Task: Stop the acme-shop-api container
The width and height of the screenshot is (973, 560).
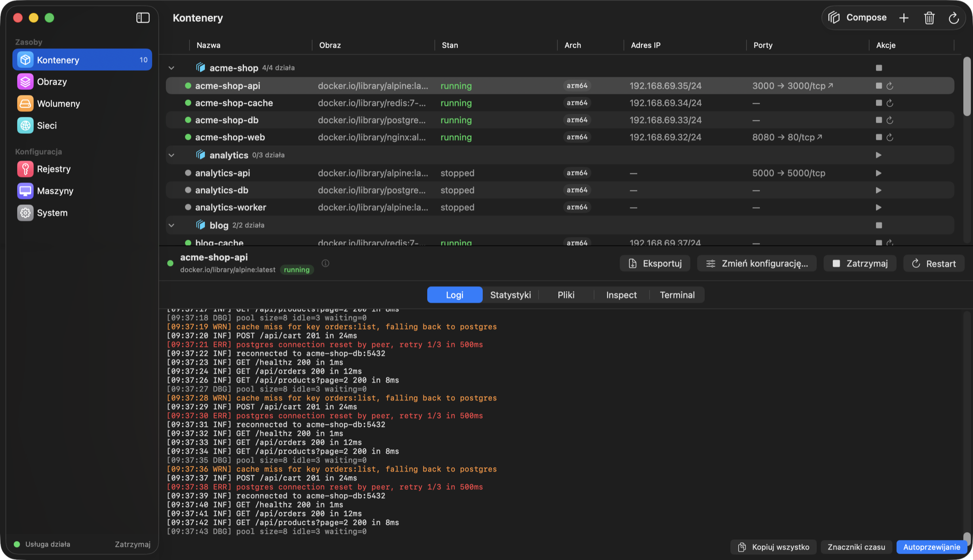Action: [x=879, y=86]
